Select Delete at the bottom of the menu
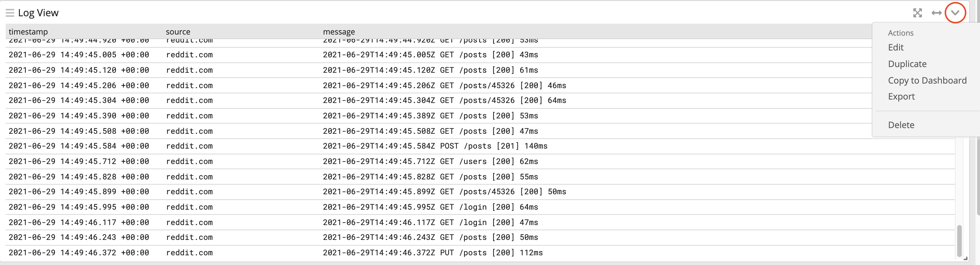The height and width of the screenshot is (265, 980). pos(901,124)
